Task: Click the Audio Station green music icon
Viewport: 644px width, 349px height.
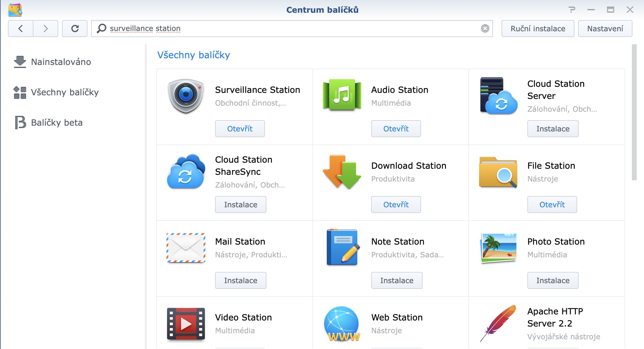Action: click(x=341, y=94)
